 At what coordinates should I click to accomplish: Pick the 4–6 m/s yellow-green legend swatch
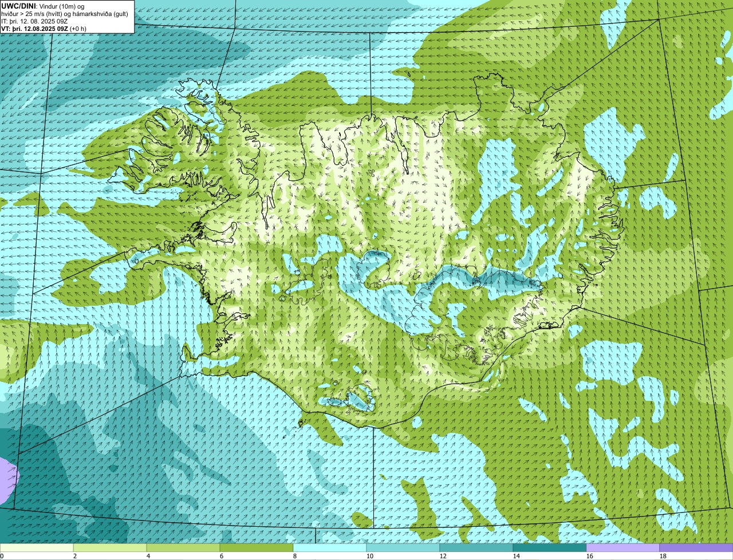tap(183, 548)
